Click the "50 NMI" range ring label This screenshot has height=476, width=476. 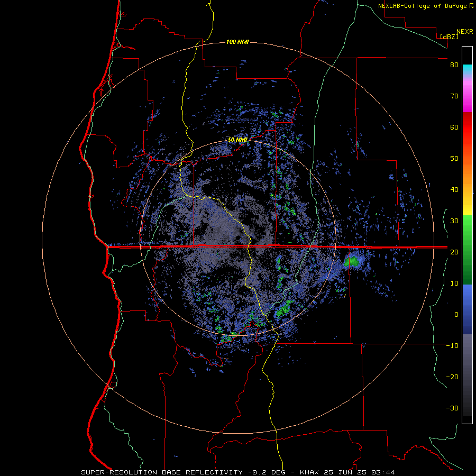click(237, 140)
